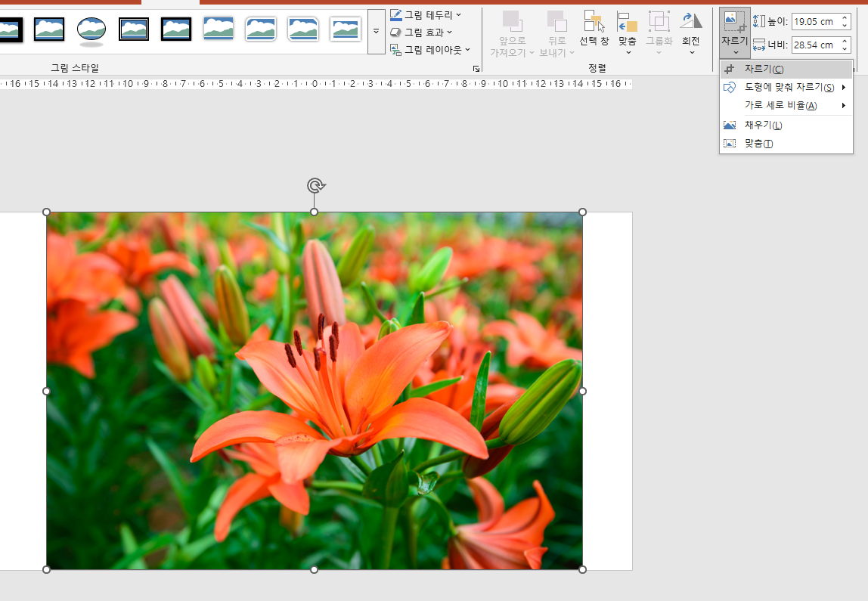
Task: Click the picture effects icon
Action: point(395,32)
